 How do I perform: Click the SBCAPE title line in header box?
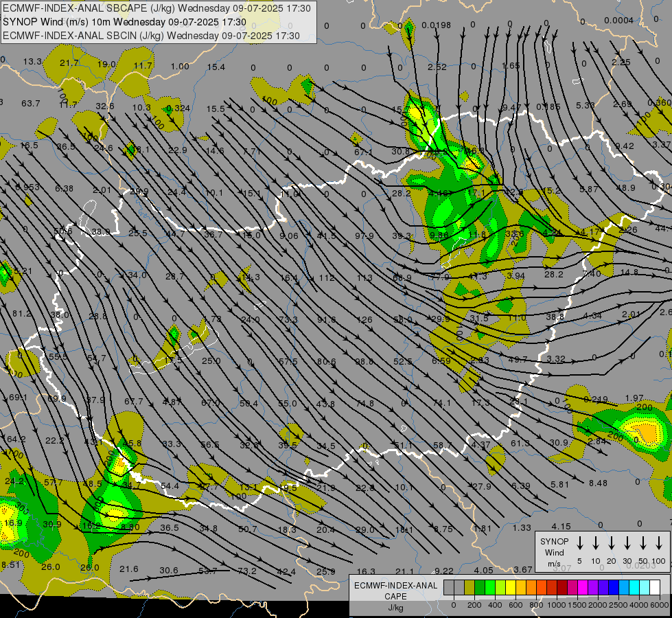[x=157, y=8]
